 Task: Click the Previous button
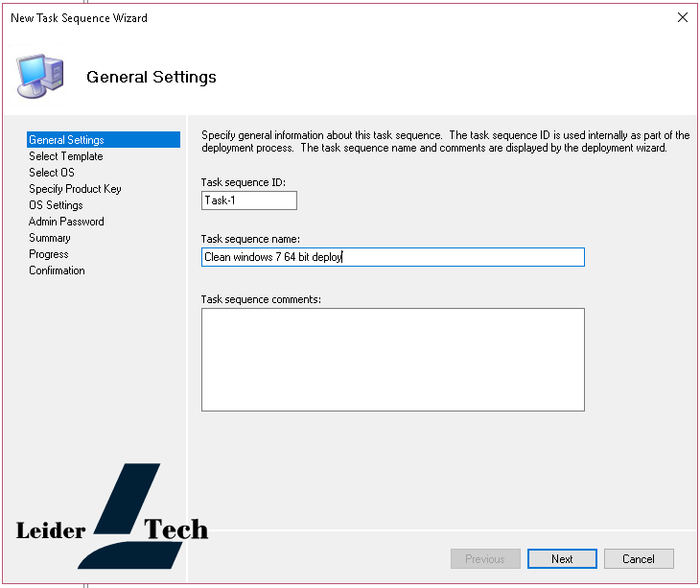pos(485,559)
